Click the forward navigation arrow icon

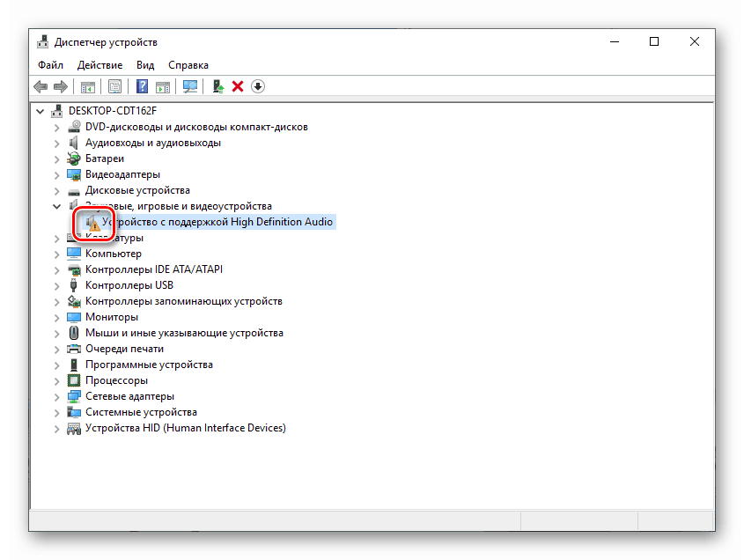pos(61,86)
